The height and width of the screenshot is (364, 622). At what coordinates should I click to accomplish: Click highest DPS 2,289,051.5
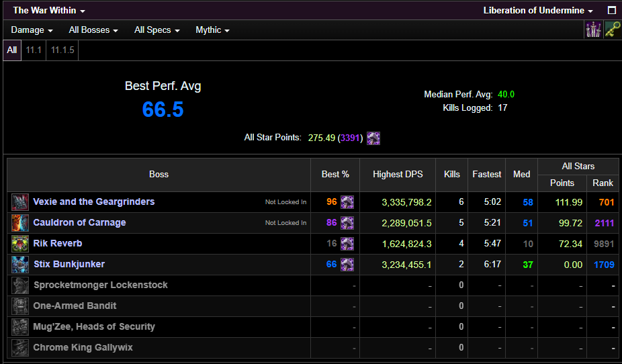point(406,223)
